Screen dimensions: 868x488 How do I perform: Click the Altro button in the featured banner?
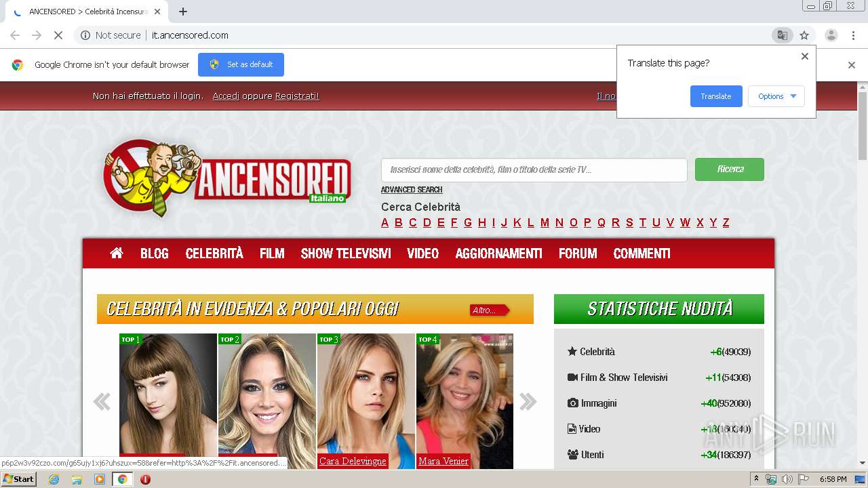click(x=489, y=310)
